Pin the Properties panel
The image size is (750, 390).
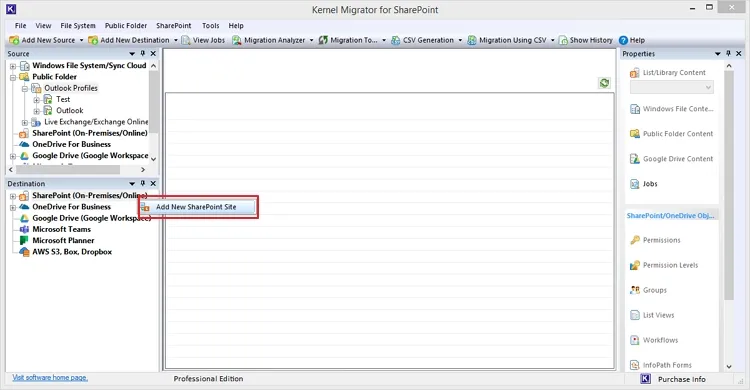coord(728,54)
